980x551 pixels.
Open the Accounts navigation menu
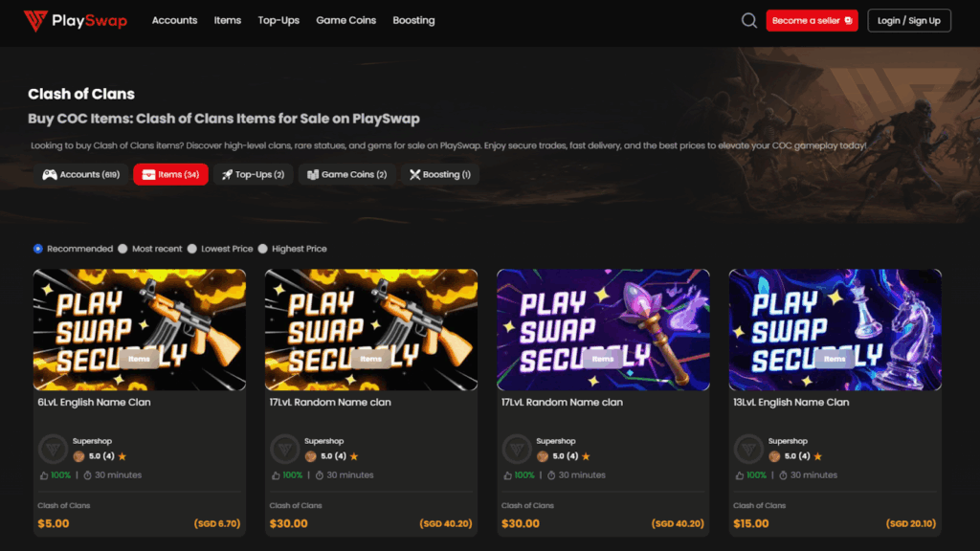(x=174, y=20)
